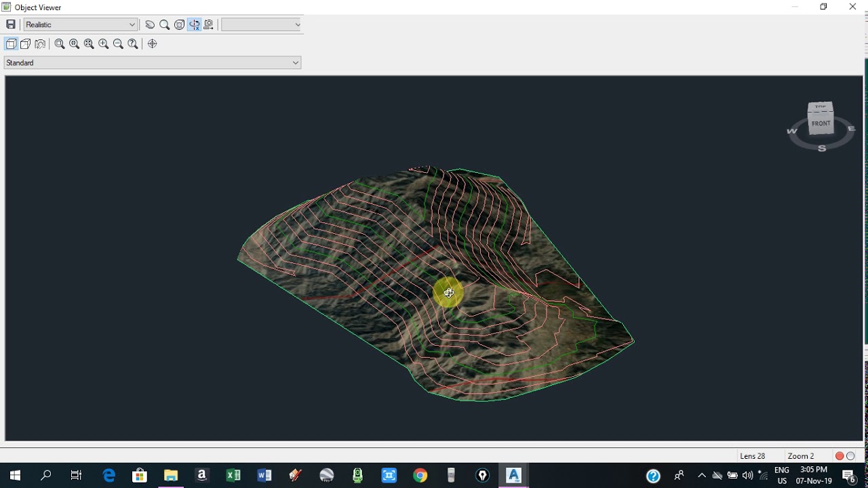Screen dimensions: 868x488
Task: Show hidden system tray icons
Action: click(702, 476)
